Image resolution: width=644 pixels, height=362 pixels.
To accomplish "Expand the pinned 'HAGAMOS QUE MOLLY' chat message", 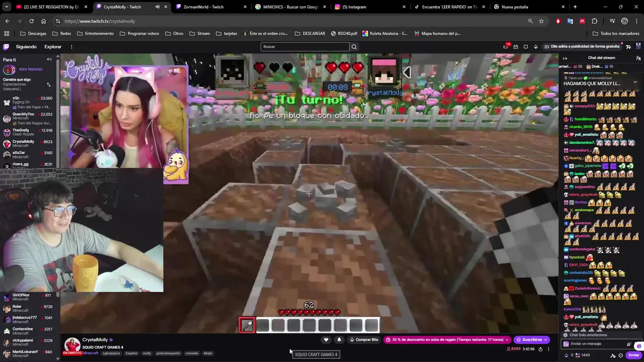I will (x=635, y=82).
